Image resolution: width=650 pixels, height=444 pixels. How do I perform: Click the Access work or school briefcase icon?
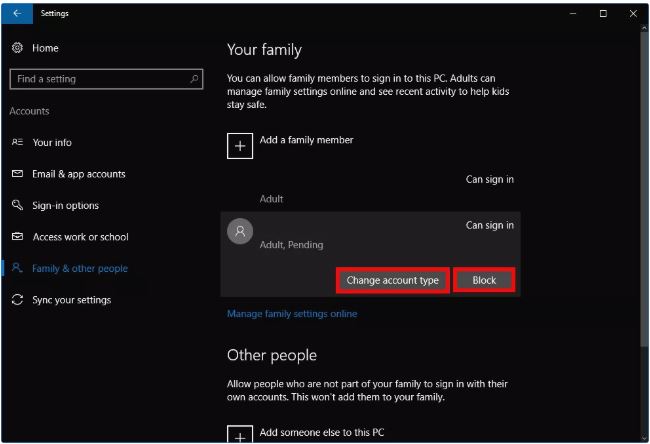[17, 237]
